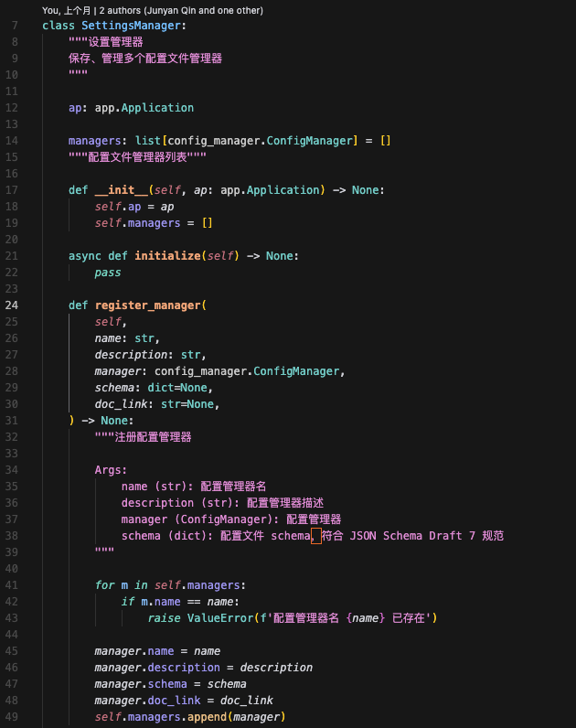
Task: Click the 'for m in self.managers' loop line
Action: (x=170, y=585)
